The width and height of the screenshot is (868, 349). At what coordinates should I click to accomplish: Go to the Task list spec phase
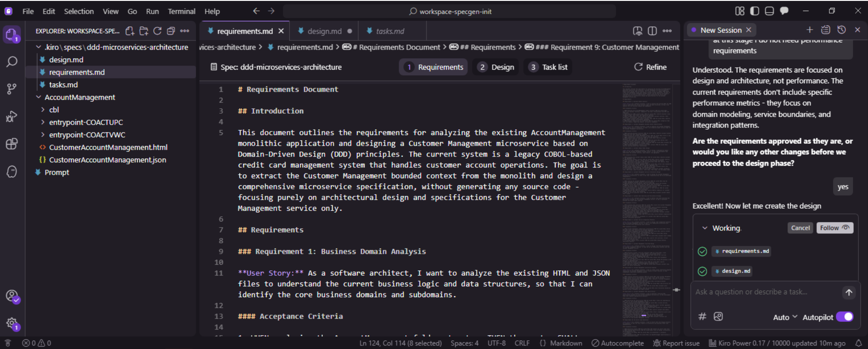[548, 67]
